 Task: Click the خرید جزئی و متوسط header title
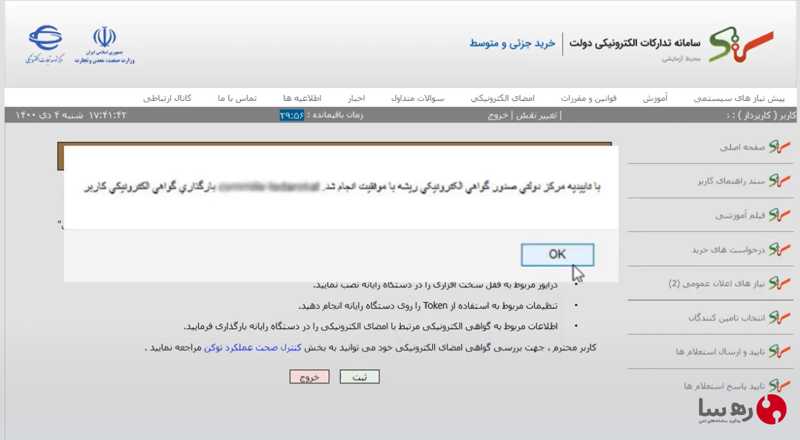pos(512,43)
